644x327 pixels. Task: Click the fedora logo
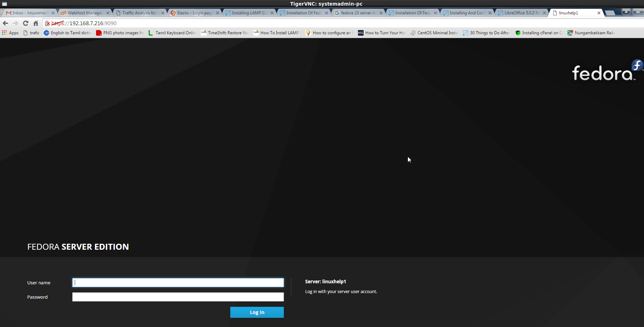point(607,70)
